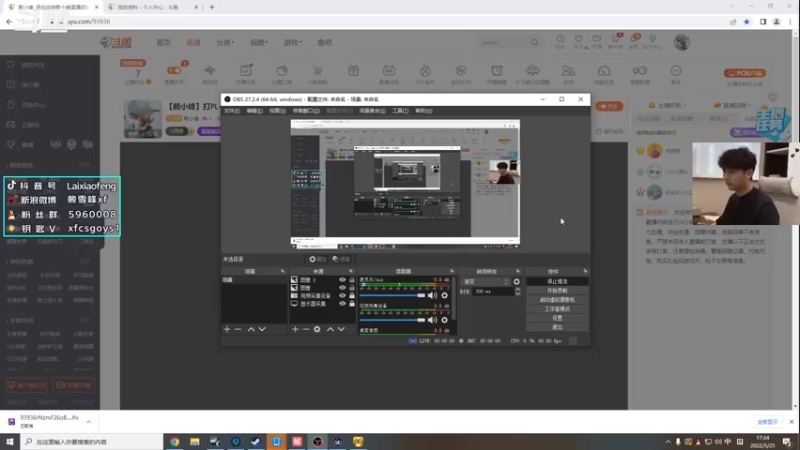Move source down arrow
This screenshot has width=800, height=450.
pyautogui.click(x=341, y=330)
